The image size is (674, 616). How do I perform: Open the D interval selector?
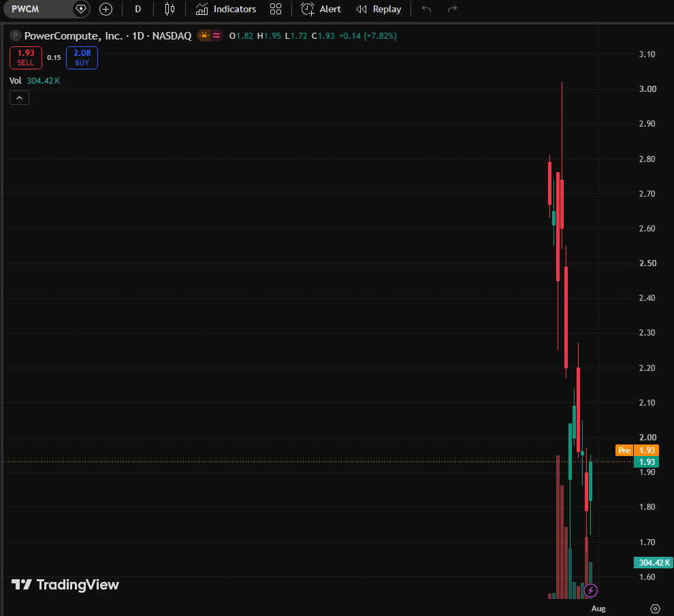tap(138, 9)
